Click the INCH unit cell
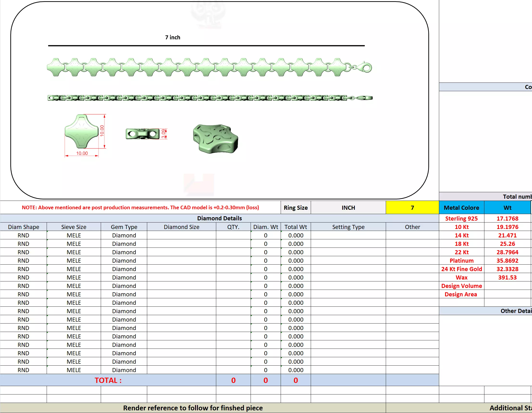532x413 pixels. point(348,208)
